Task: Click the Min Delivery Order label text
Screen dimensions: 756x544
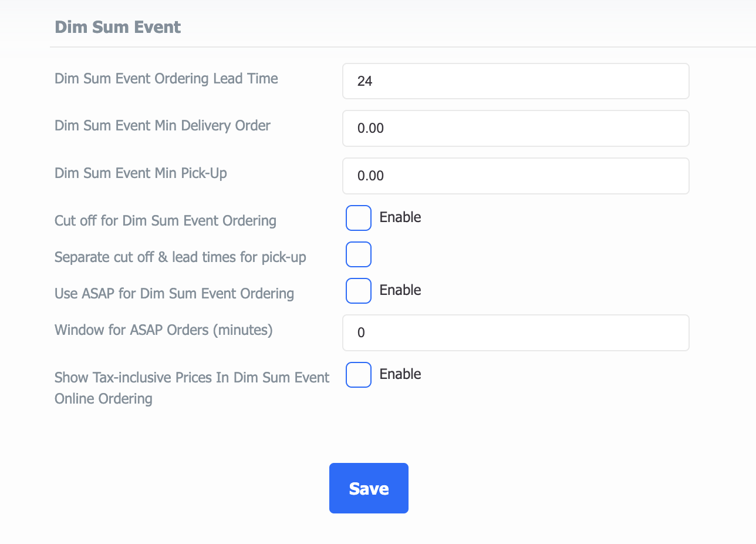Action: 163,125
